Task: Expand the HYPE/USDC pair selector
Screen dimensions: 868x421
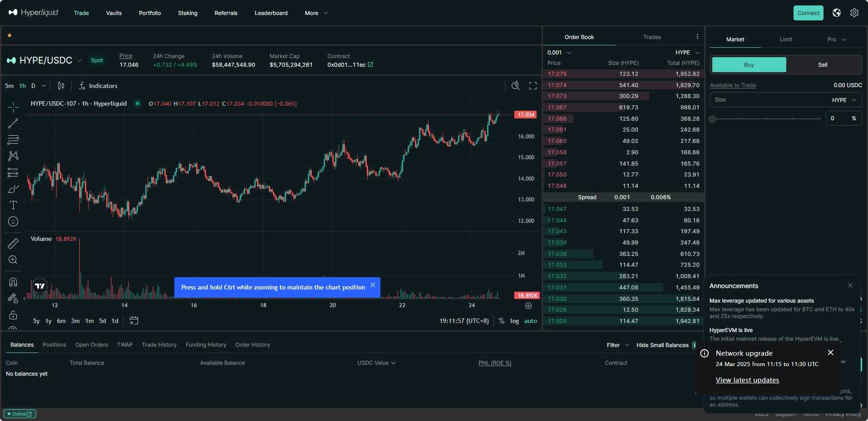Action: 80,60
